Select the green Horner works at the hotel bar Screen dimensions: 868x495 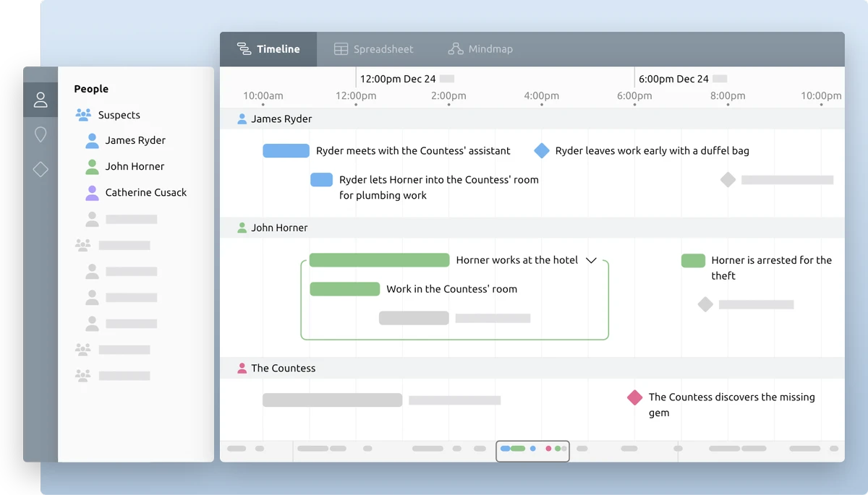pyautogui.click(x=380, y=260)
